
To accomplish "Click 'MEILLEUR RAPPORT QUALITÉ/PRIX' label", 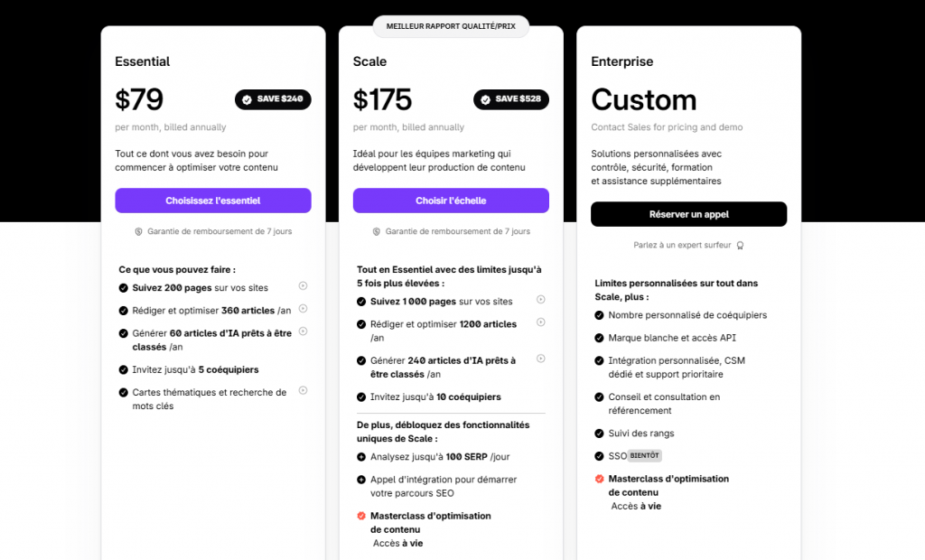I will point(451,26).
